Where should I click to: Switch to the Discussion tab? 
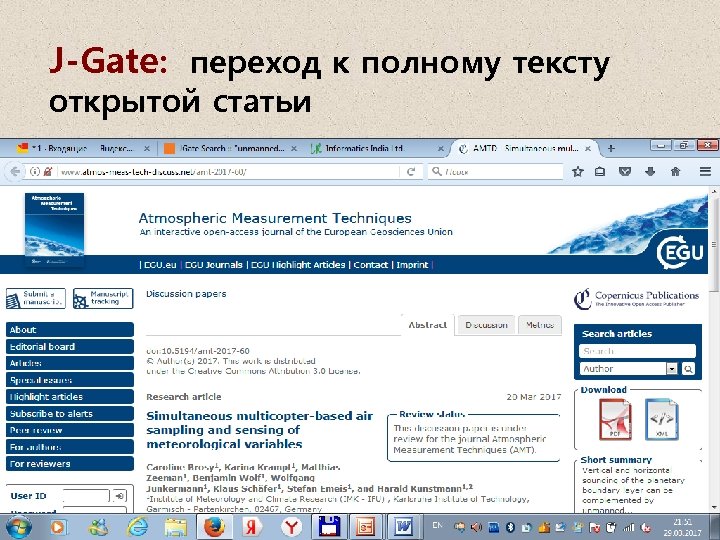coord(486,325)
